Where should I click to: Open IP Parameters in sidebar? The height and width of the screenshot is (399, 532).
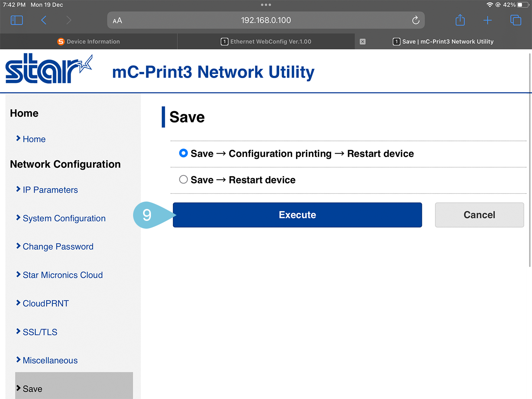click(x=50, y=190)
